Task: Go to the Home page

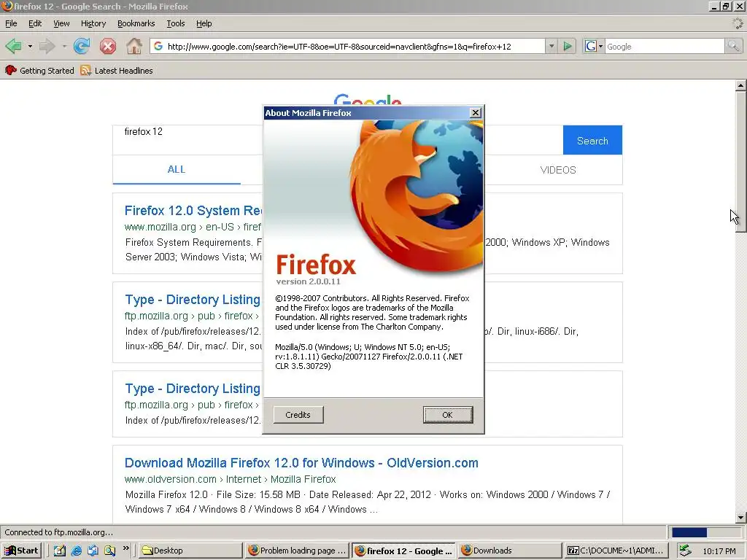Action: (134, 46)
